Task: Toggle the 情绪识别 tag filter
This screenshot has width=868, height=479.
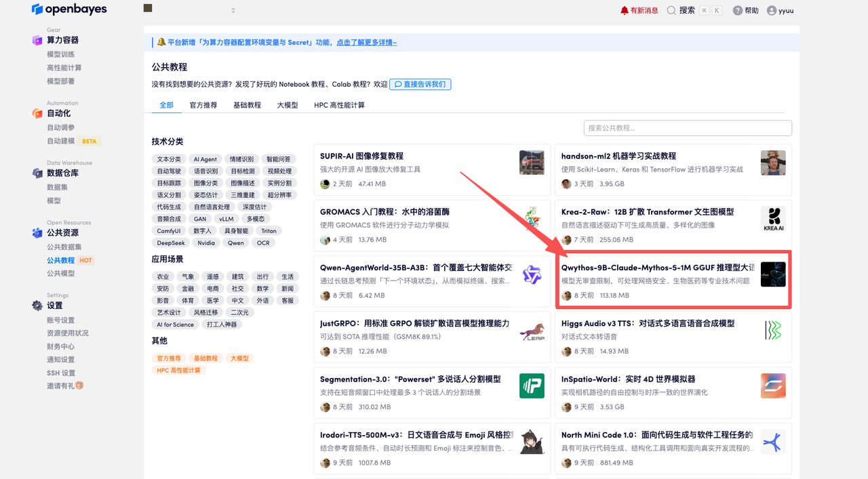Action: pos(241,159)
